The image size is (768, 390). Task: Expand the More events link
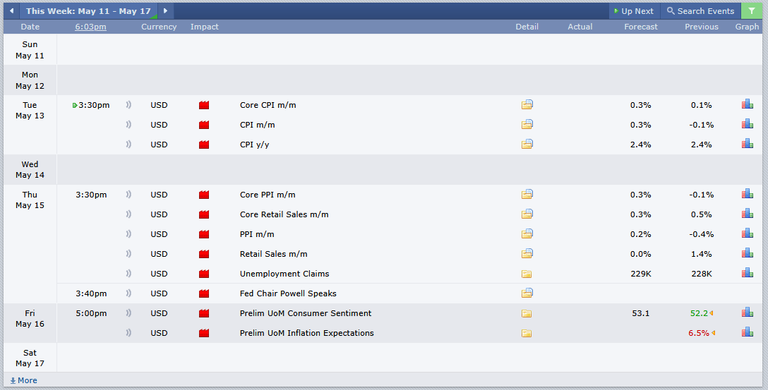(x=24, y=380)
